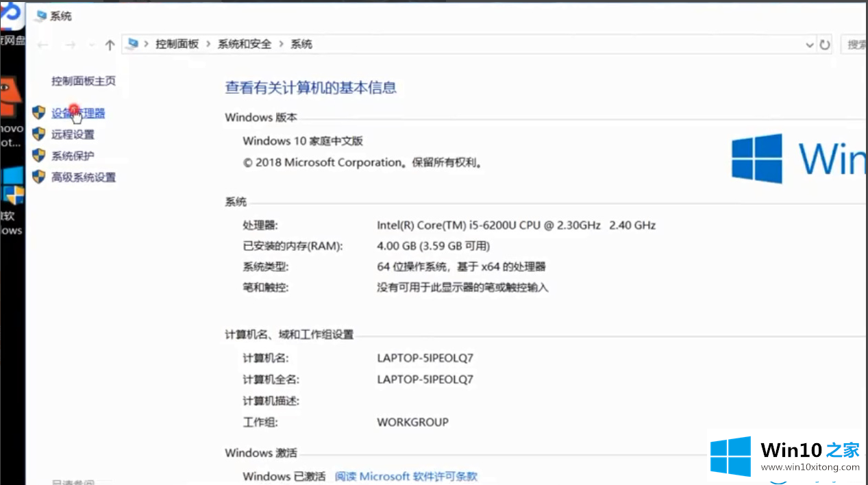Image resolution: width=868 pixels, height=485 pixels.
Task: Click 查看有关计算机的基本信息 heading
Action: [x=310, y=87]
